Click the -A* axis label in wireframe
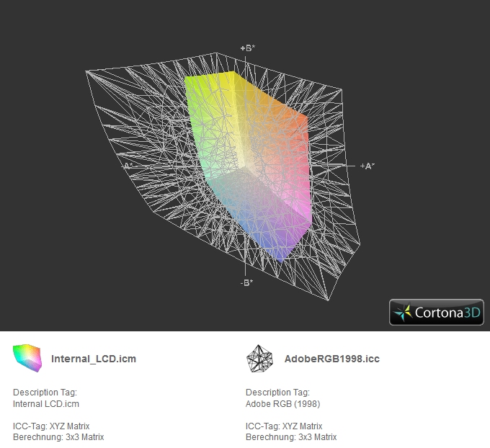490x448 pixels. tap(128, 166)
